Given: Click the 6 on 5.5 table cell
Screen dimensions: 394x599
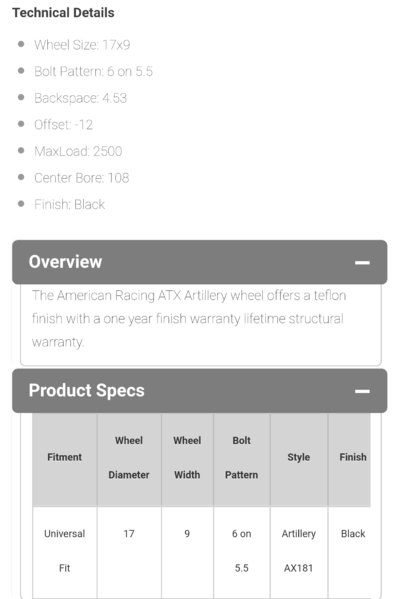Looking at the screenshot, I should point(242,552).
